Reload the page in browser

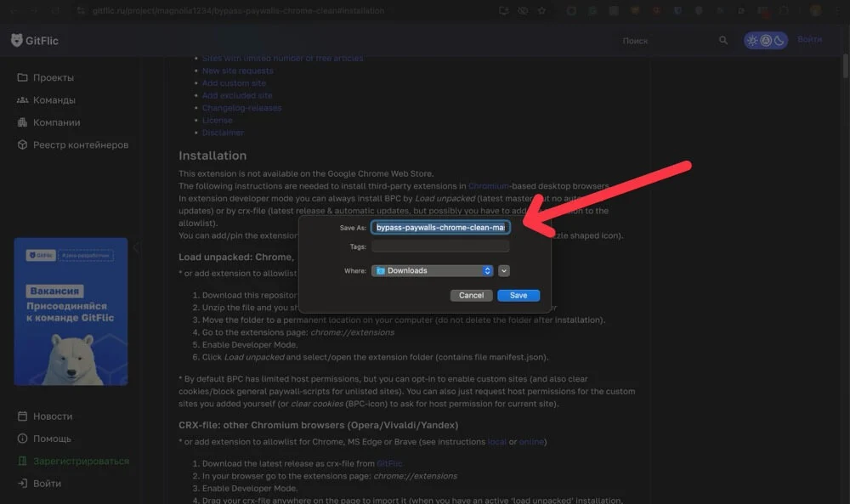pyautogui.click(x=54, y=10)
